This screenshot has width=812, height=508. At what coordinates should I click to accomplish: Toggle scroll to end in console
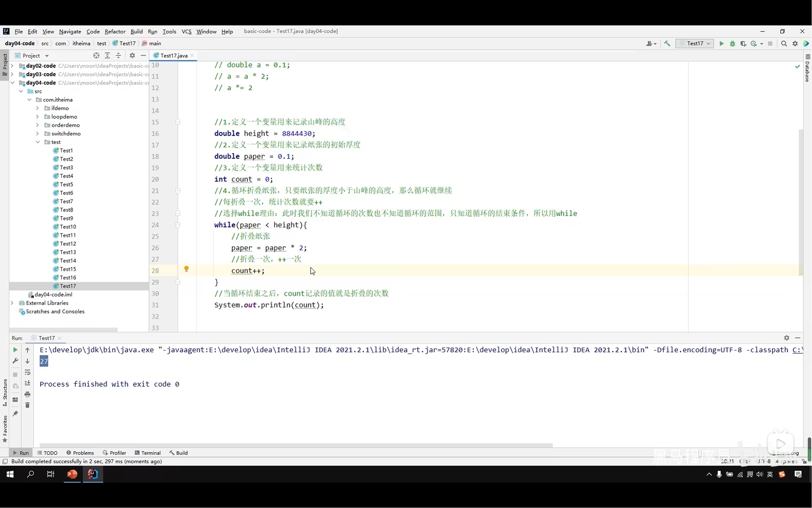28,383
